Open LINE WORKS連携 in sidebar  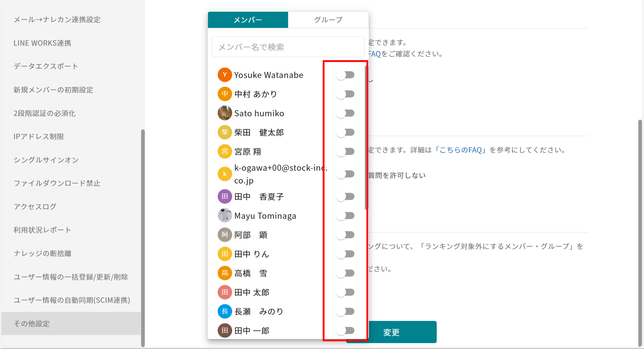click(42, 43)
